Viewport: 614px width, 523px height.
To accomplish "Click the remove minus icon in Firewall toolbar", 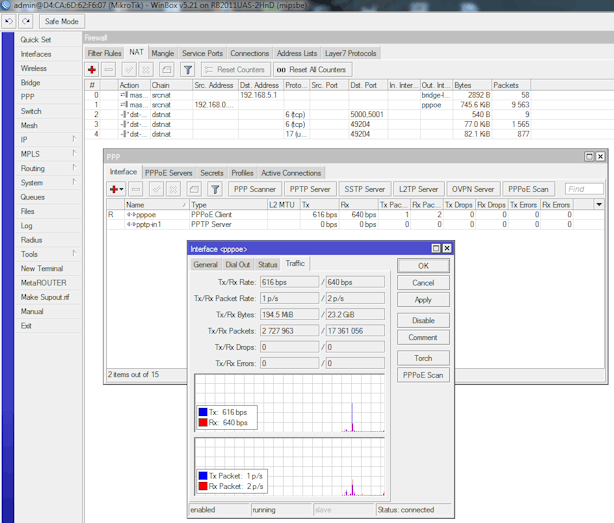I will pos(109,69).
